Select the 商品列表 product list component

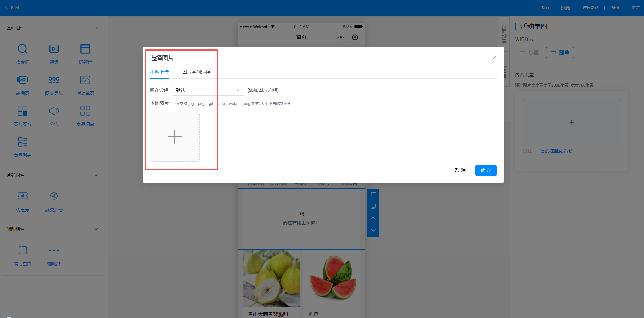point(23,147)
